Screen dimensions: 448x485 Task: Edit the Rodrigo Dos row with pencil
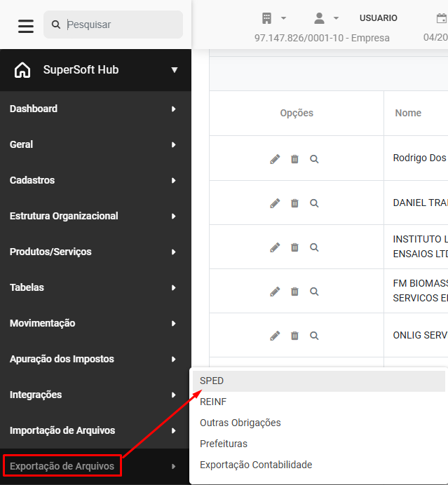pyautogui.click(x=275, y=159)
